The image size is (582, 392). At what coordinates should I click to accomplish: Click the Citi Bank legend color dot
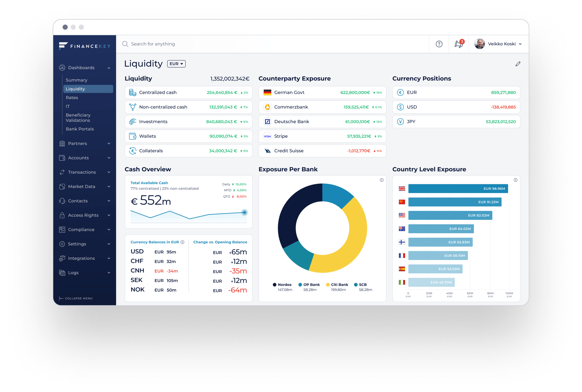(x=328, y=285)
